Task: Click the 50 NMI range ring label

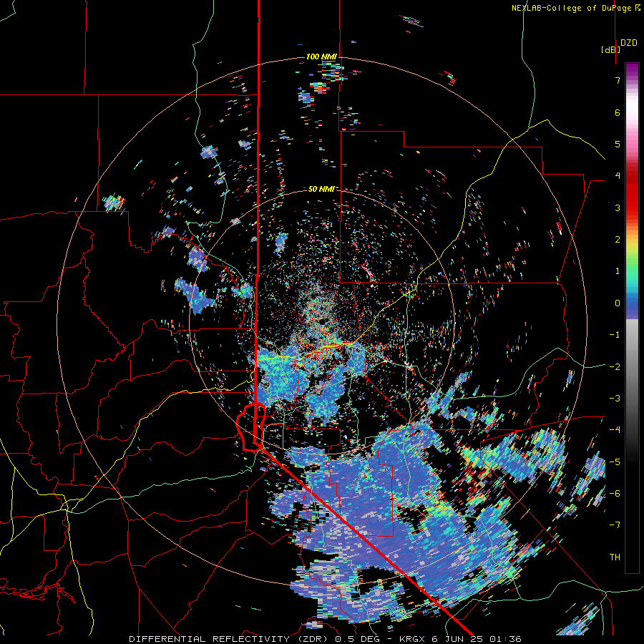Action: point(321,189)
